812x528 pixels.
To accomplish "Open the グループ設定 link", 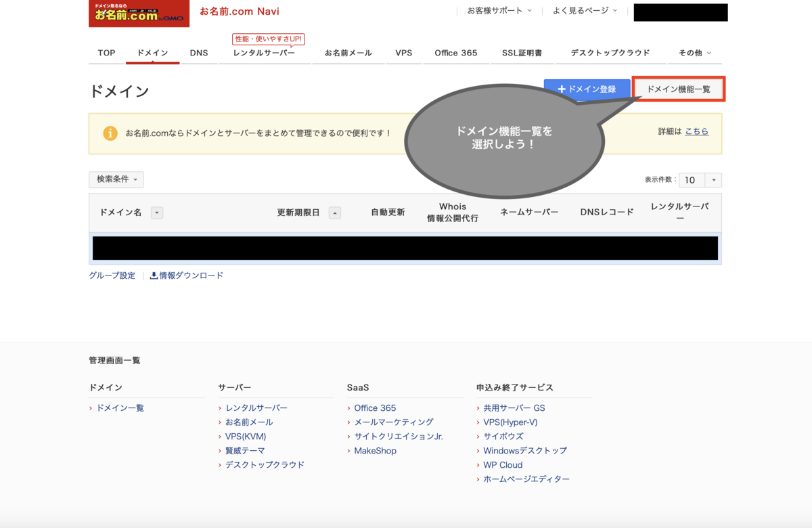I will tap(112, 276).
